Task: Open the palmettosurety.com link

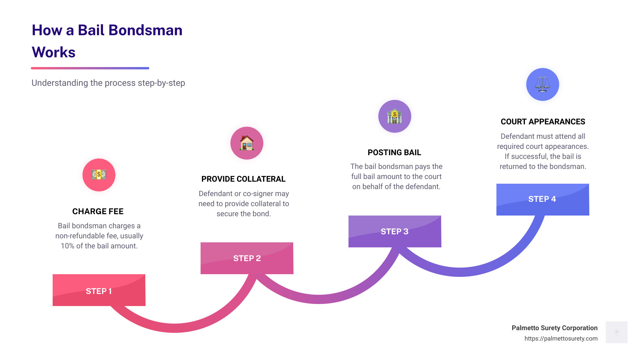Action: point(561,339)
